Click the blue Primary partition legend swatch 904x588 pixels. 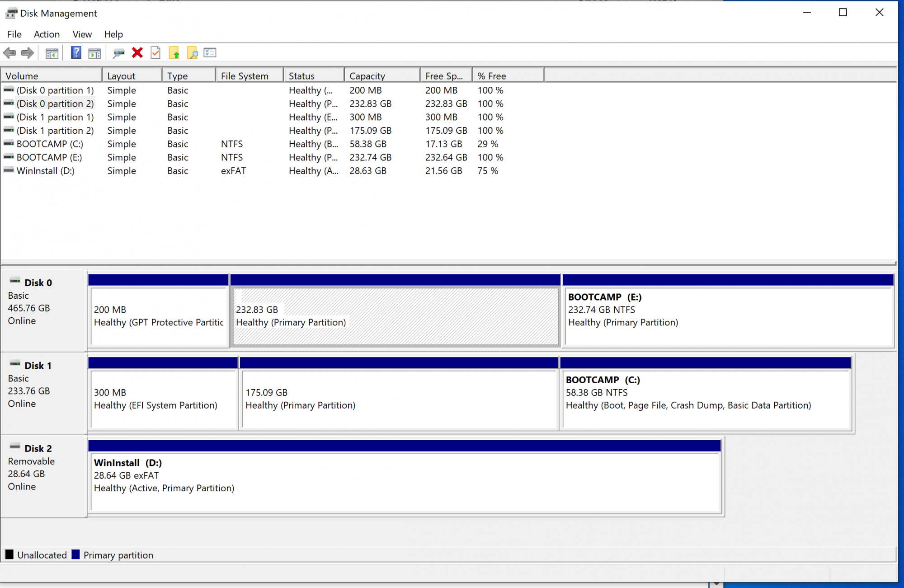coord(75,554)
